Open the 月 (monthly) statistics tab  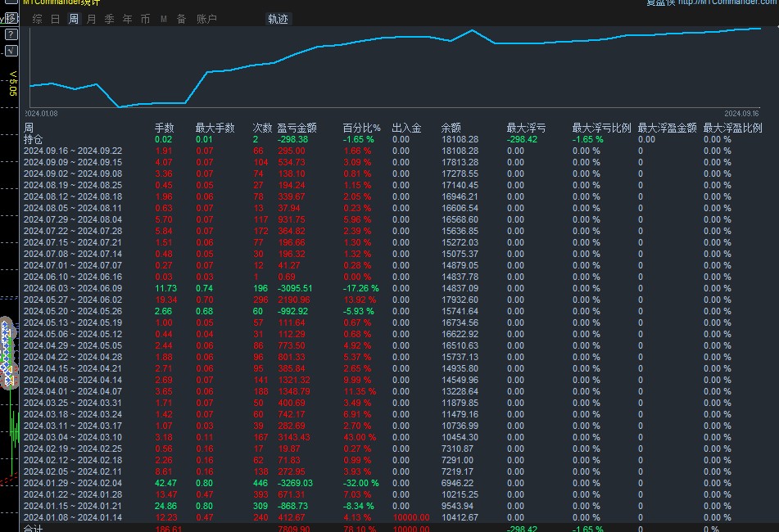92,19
